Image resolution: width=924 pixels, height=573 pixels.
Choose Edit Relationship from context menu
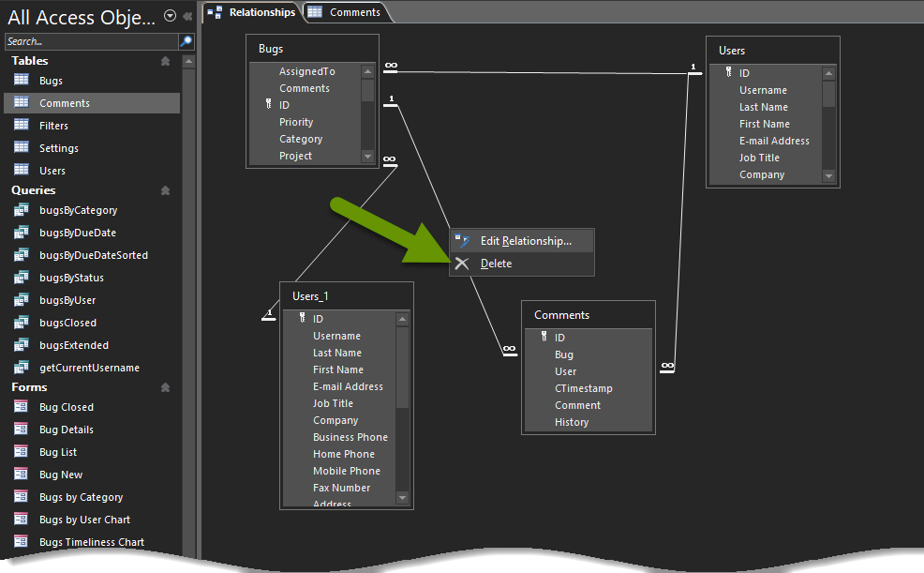(x=525, y=241)
